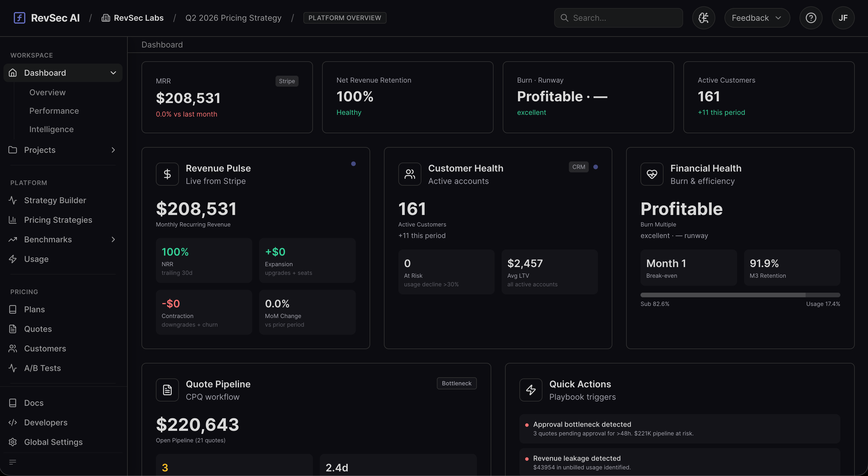Expand the Projects chevron

point(113,150)
